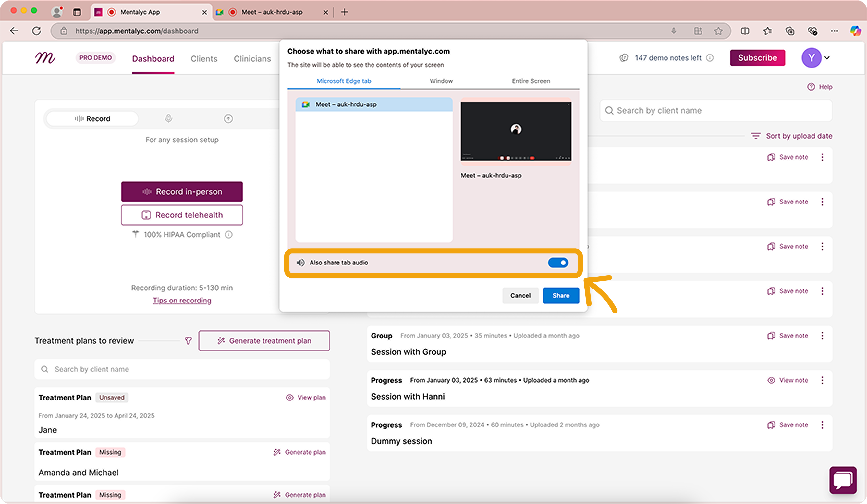Select the Meet auk-hrdu-asp preview thumbnail
This screenshot has height=504, width=867.
[516, 131]
